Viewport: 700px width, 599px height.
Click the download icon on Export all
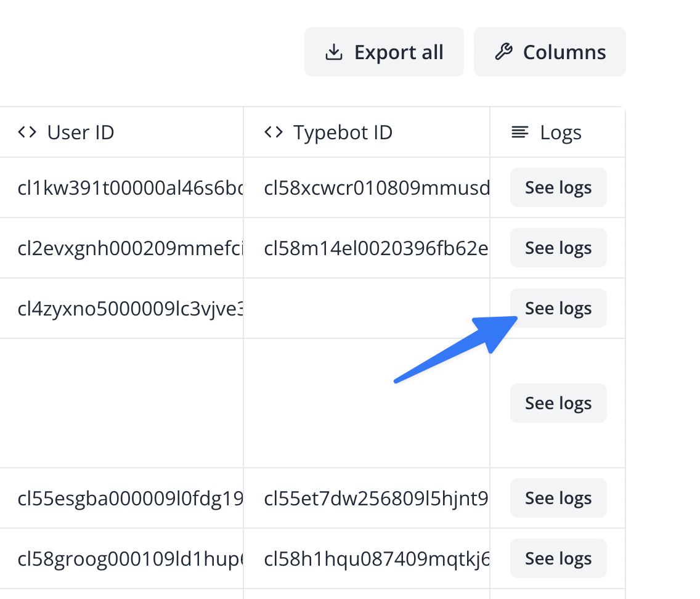pyautogui.click(x=333, y=52)
